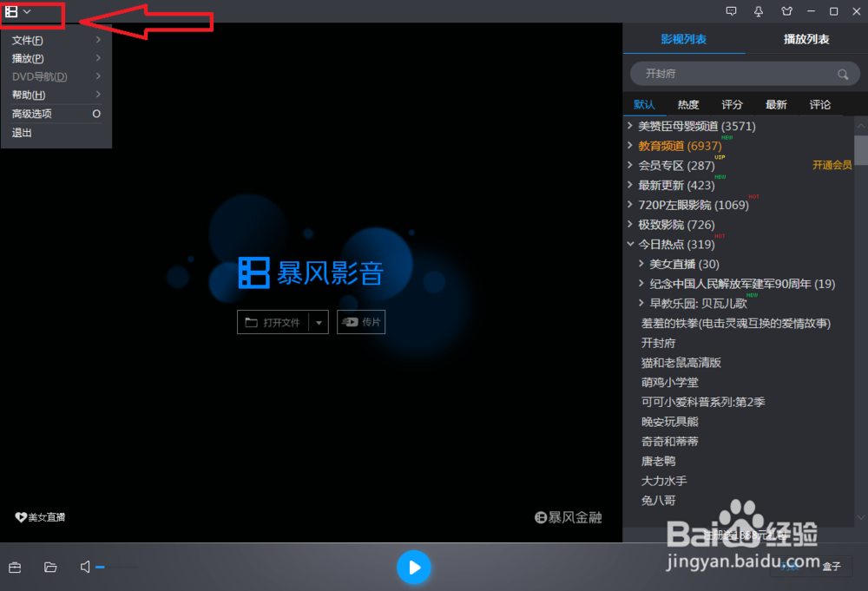Choose 退出 to quit the player
Image resolution: width=868 pixels, height=591 pixels.
click(x=56, y=133)
